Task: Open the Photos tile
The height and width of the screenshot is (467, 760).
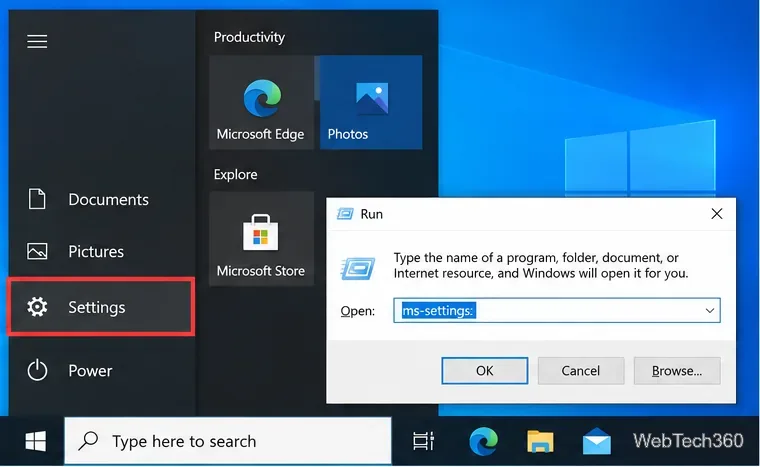Action: pos(371,102)
